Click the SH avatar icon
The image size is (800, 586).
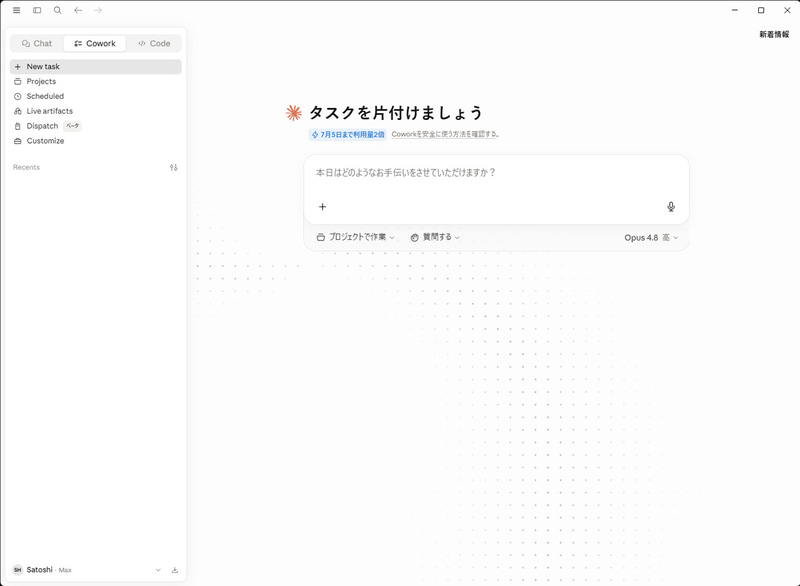point(18,570)
